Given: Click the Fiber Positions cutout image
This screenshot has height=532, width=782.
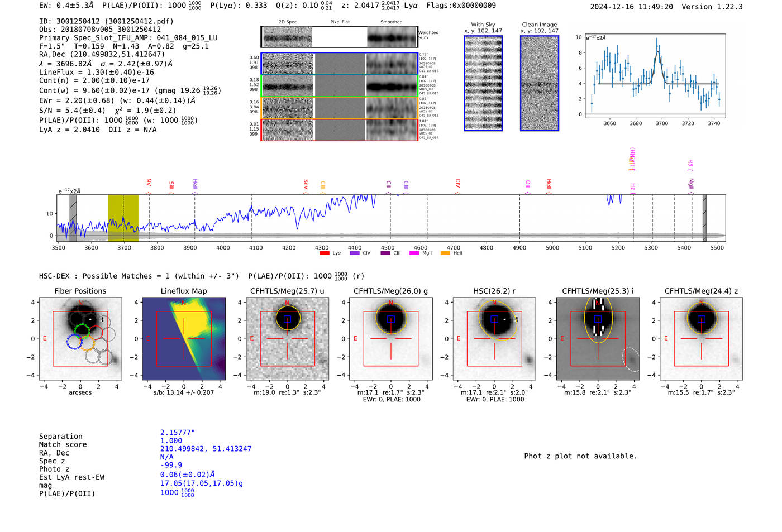Looking at the screenshot, I should 80,339.
